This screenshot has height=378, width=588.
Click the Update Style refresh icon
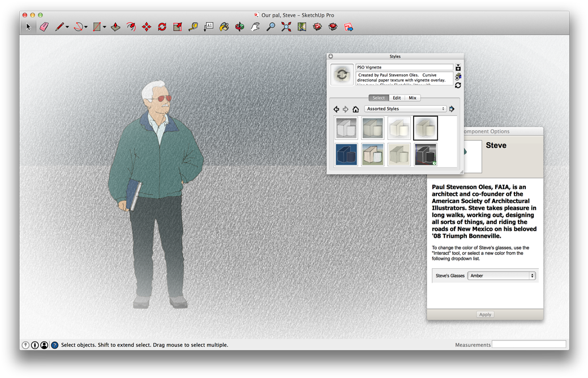(458, 85)
